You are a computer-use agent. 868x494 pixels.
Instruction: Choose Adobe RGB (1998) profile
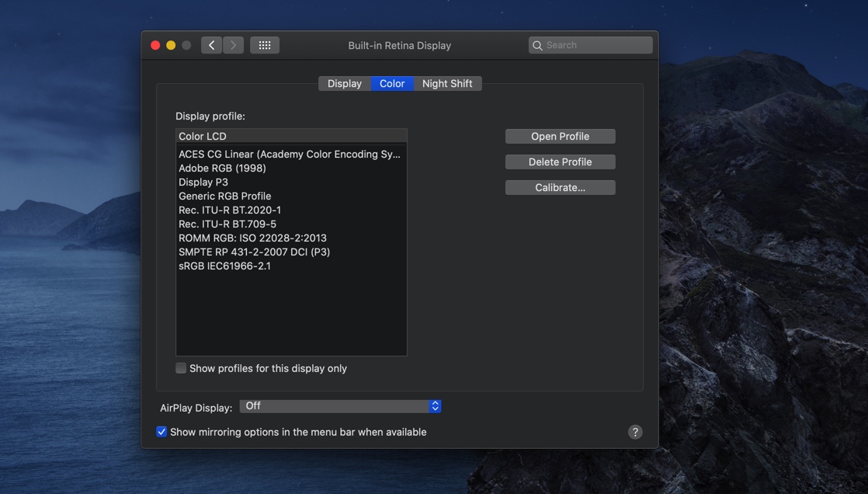tap(291, 169)
